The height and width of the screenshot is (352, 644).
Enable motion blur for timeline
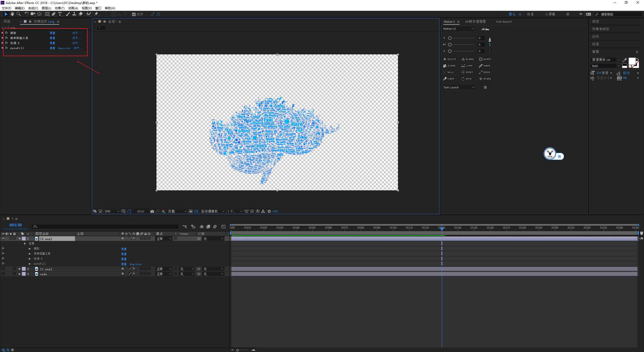[x=215, y=227]
